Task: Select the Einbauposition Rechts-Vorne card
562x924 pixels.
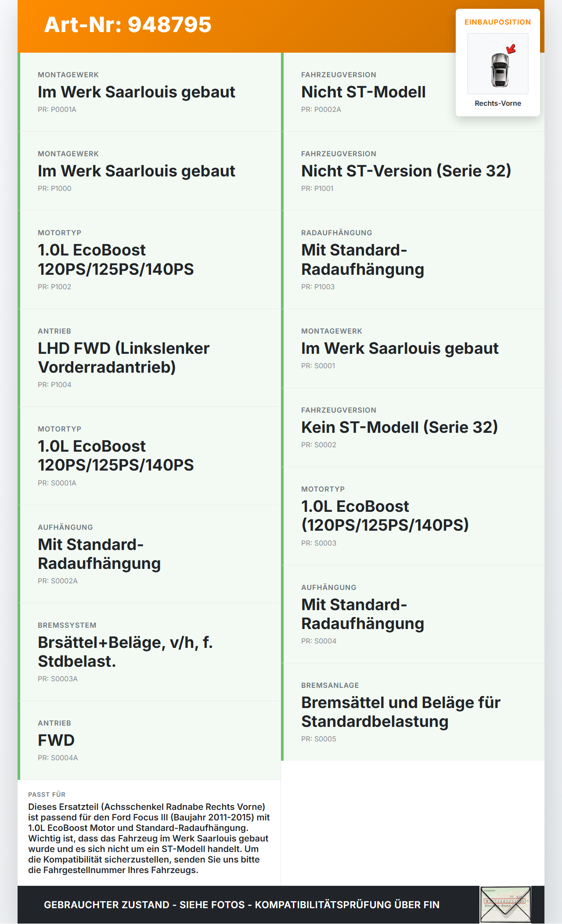Action: point(498,63)
